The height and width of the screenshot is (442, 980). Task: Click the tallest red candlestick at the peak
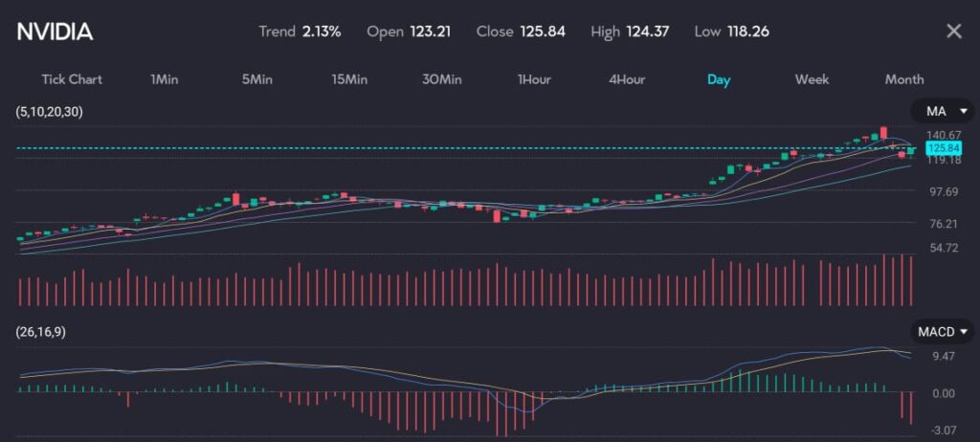click(884, 133)
